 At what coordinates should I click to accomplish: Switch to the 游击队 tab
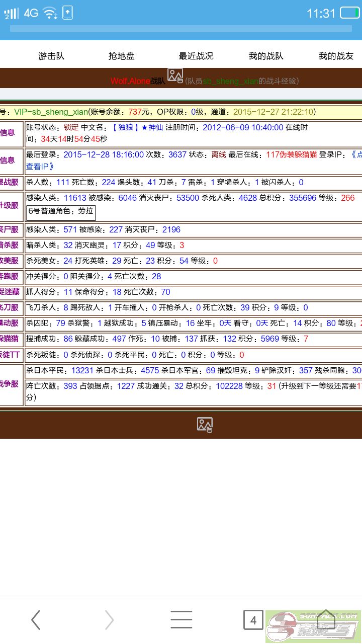(x=51, y=56)
